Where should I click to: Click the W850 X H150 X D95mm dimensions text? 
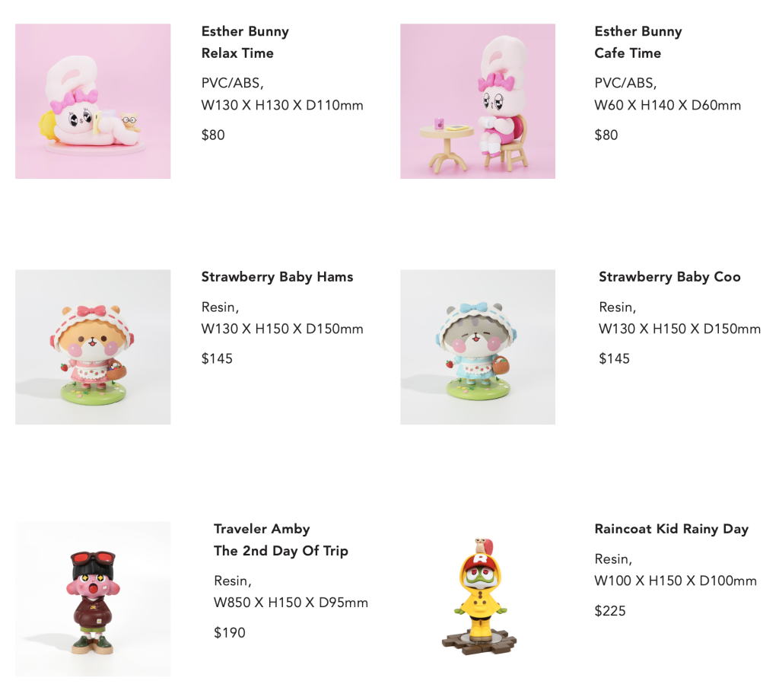[291, 603]
